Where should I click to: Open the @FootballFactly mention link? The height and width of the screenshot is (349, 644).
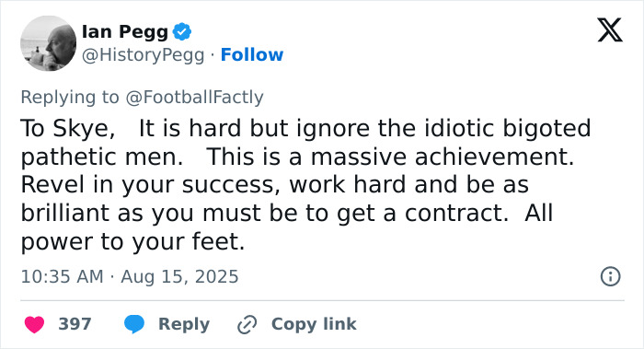click(x=194, y=98)
